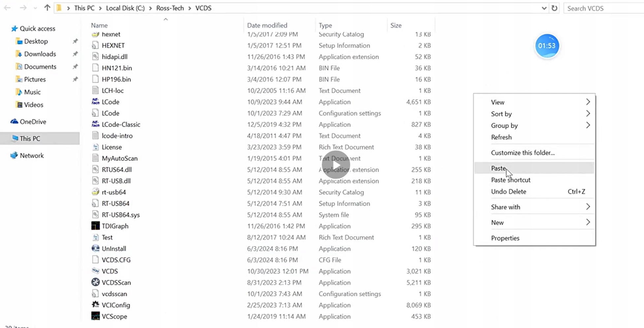The image size is (644, 328).
Task: Unpin Desktop from Quick access pin
Action: (75, 41)
